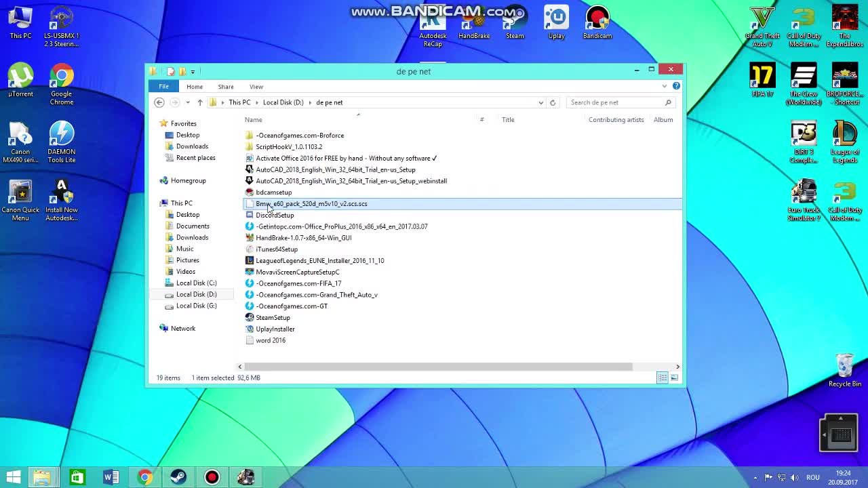This screenshot has height=488, width=868.
Task: Open Recent places in navigation pane
Action: [x=195, y=158]
